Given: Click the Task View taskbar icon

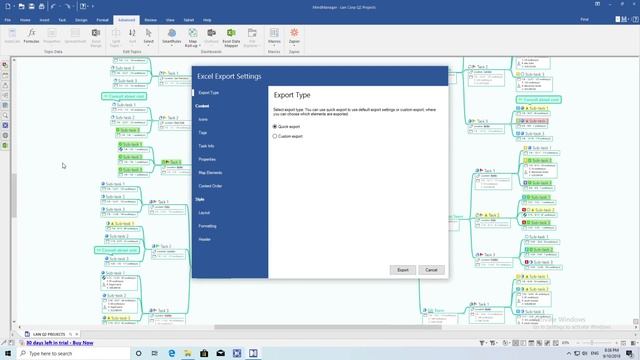Looking at the screenshot, I should (155, 353).
